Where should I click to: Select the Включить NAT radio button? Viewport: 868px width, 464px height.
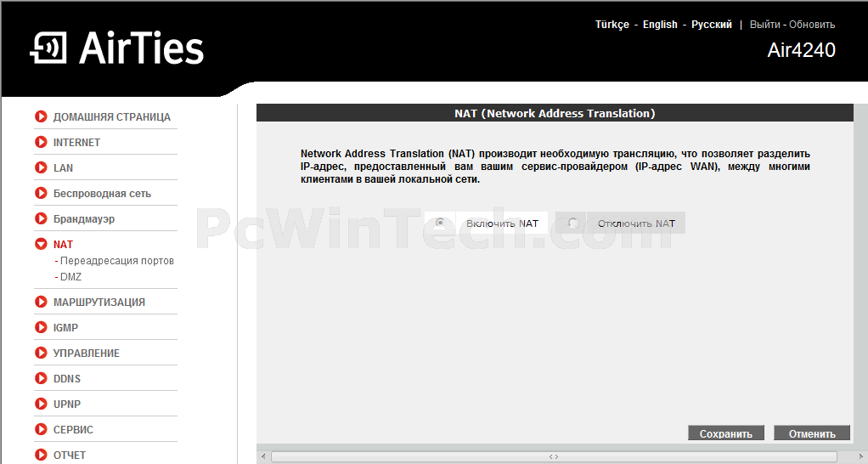440,223
